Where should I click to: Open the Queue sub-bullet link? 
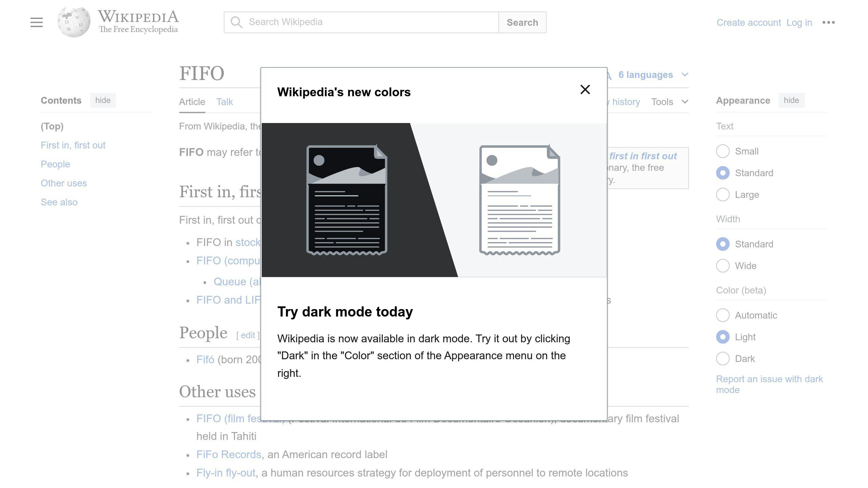click(237, 282)
